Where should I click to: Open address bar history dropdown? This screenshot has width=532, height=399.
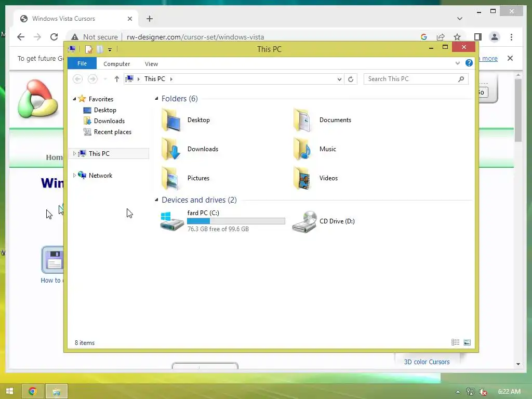tap(339, 79)
